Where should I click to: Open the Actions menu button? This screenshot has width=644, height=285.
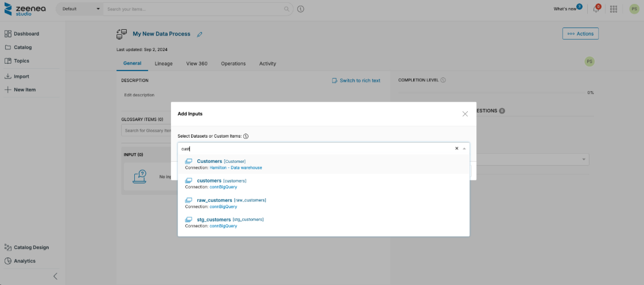(580, 34)
